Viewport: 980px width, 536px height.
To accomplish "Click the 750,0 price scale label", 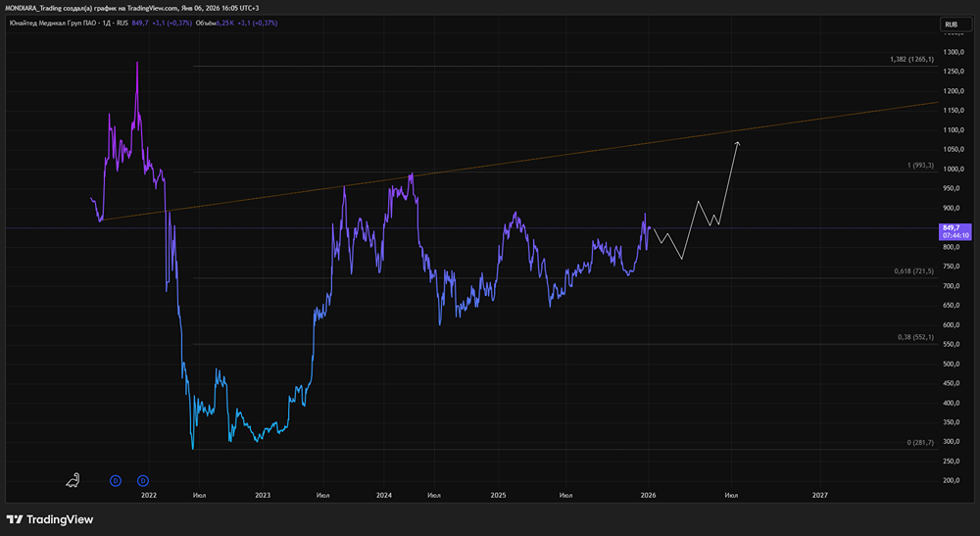I will coord(954,267).
